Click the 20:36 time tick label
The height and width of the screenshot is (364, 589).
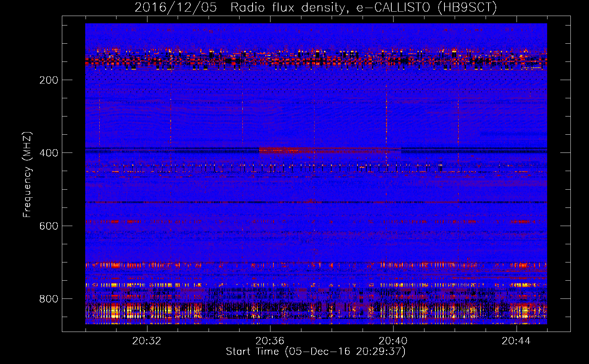point(270,341)
